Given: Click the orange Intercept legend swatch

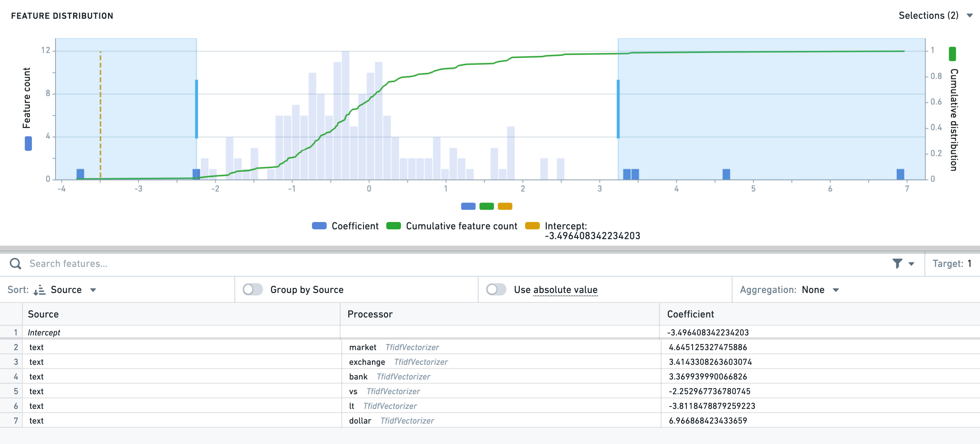Looking at the screenshot, I should (x=532, y=226).
